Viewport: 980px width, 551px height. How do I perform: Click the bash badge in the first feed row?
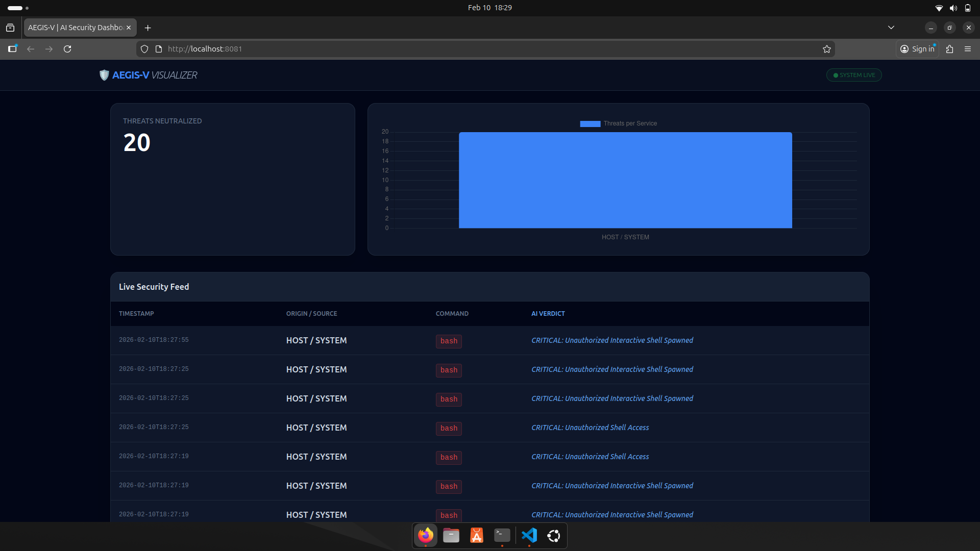[448, 341]
